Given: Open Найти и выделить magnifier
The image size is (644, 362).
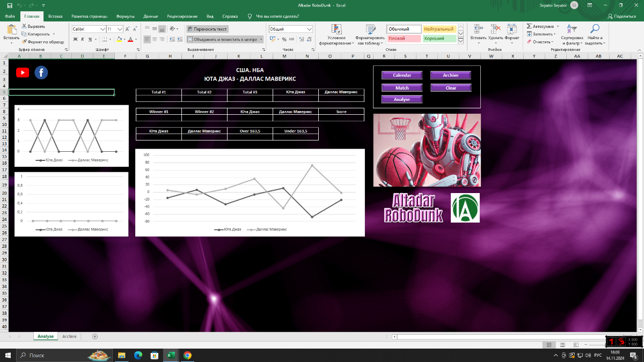Looking at the screenshot, I should click(595, 35).
